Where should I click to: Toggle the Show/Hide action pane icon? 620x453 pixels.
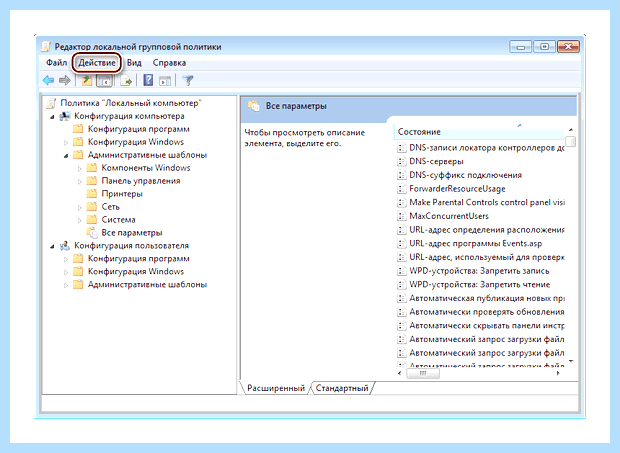coord(165,81)
